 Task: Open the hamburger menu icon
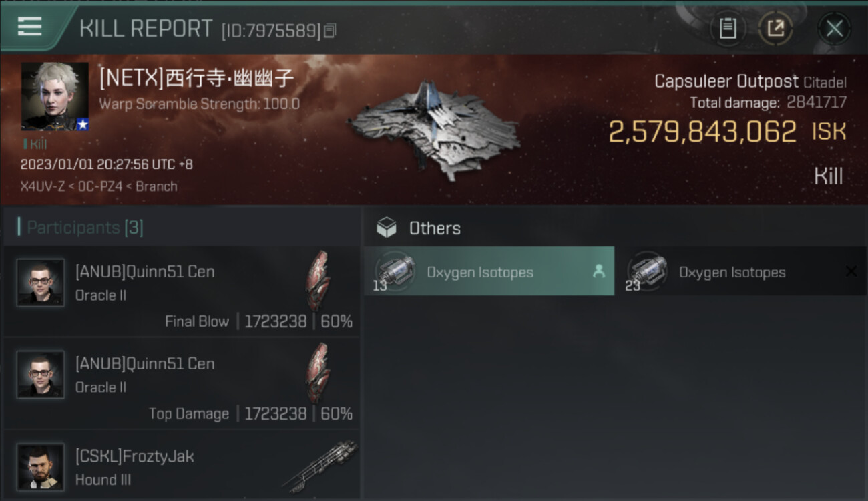point(29,26)
